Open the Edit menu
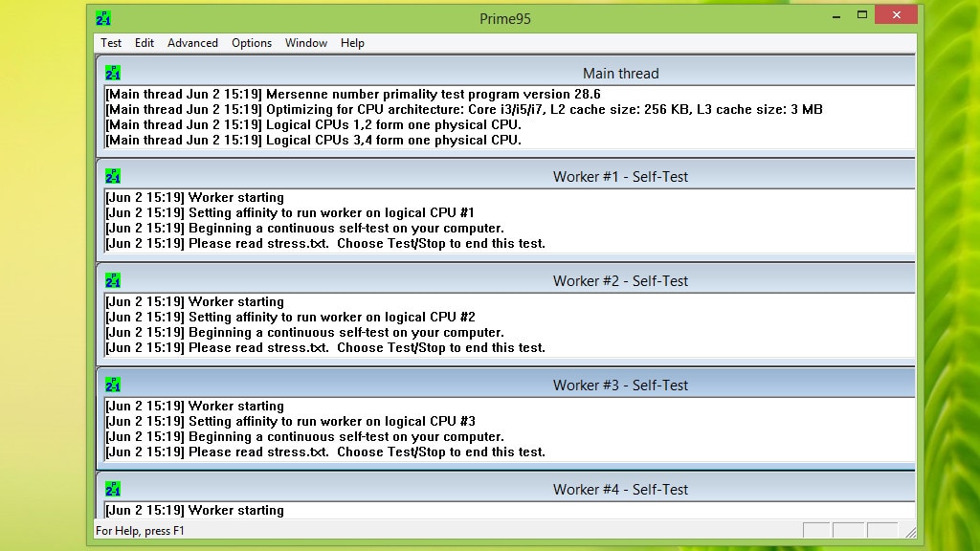Viewport: 980px width, 551px height. pos(144,43)
